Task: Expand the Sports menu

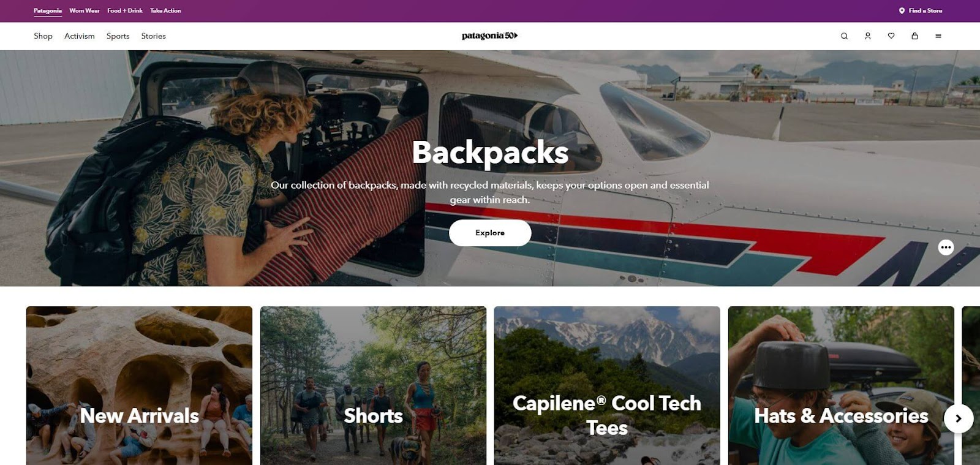Action: pos(118,36)
